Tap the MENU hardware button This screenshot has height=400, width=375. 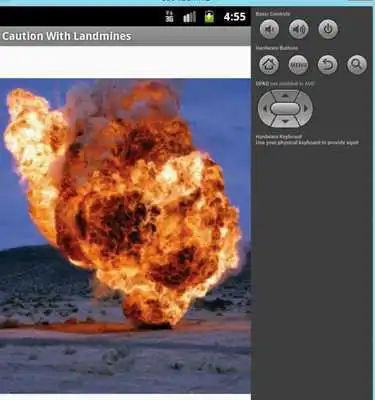pyautogui.click(x=298, y=64)
